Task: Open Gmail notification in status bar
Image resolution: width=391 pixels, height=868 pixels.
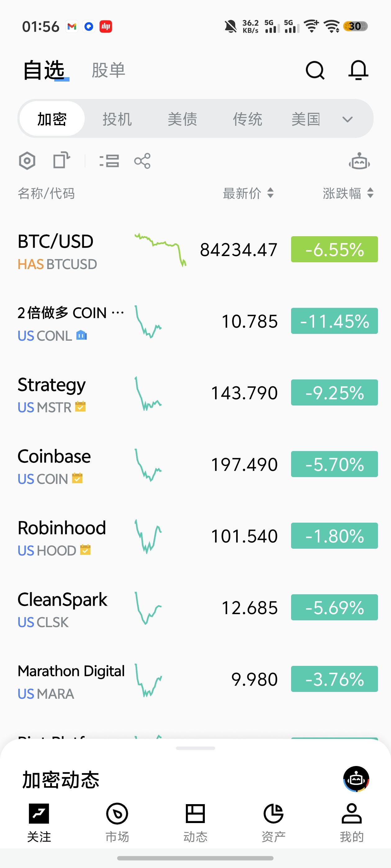Action: [x=72, y=26]
